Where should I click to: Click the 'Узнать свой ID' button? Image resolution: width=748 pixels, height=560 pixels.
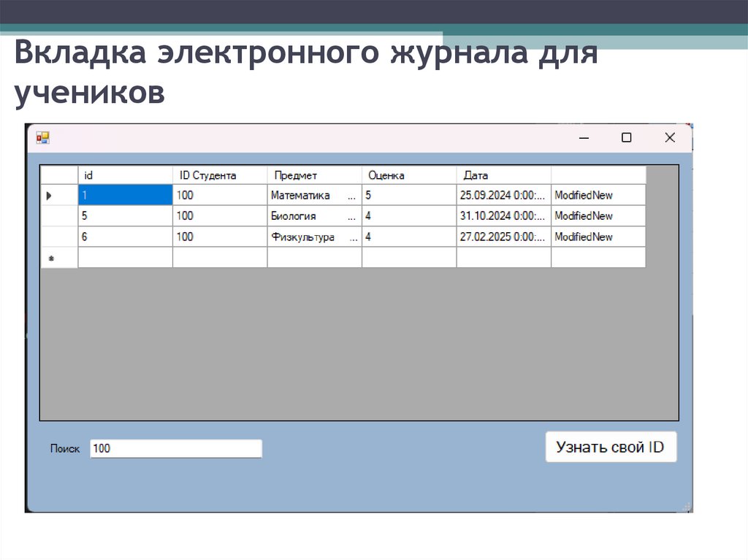click(611, 447)
